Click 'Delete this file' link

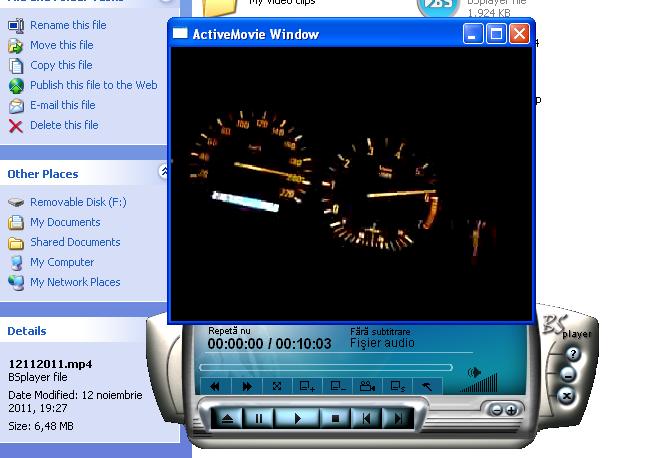coord(64,125)
